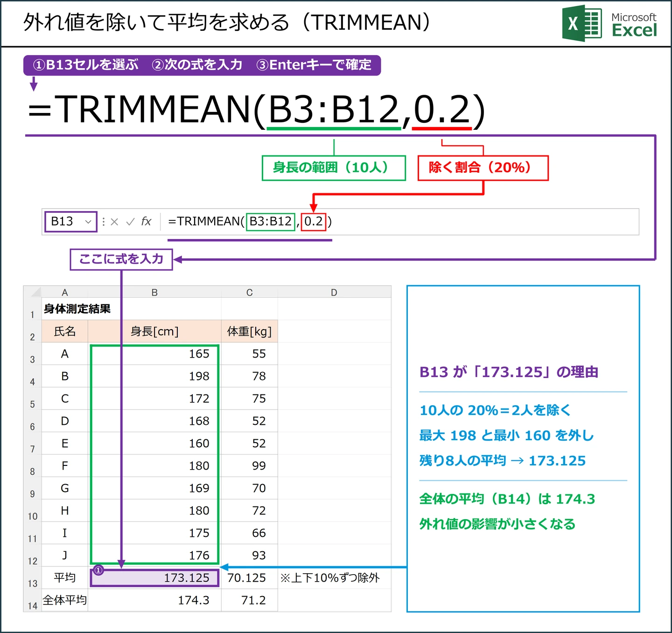Select row 13 header
Screen dimensions: 672x633
coord(32,578)
